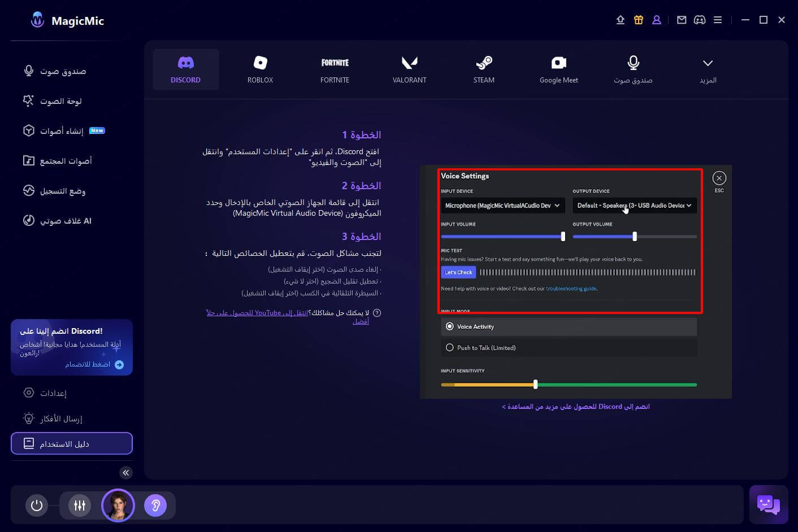Open the Google Meet tab
Viewport: 798px width, 532px height.
558,69
